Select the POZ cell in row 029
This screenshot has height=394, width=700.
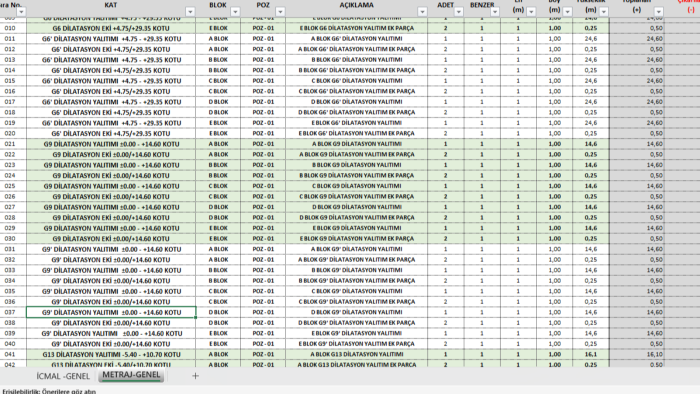(x=263, y=228)
